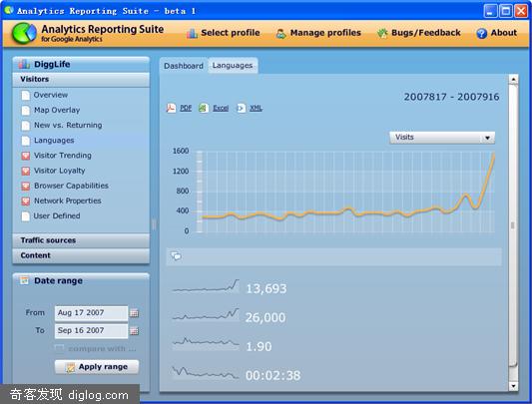This screenshot has height=404, width=532.
Task: Click the Browser Capabilities red icon
Action: [25, 186]
